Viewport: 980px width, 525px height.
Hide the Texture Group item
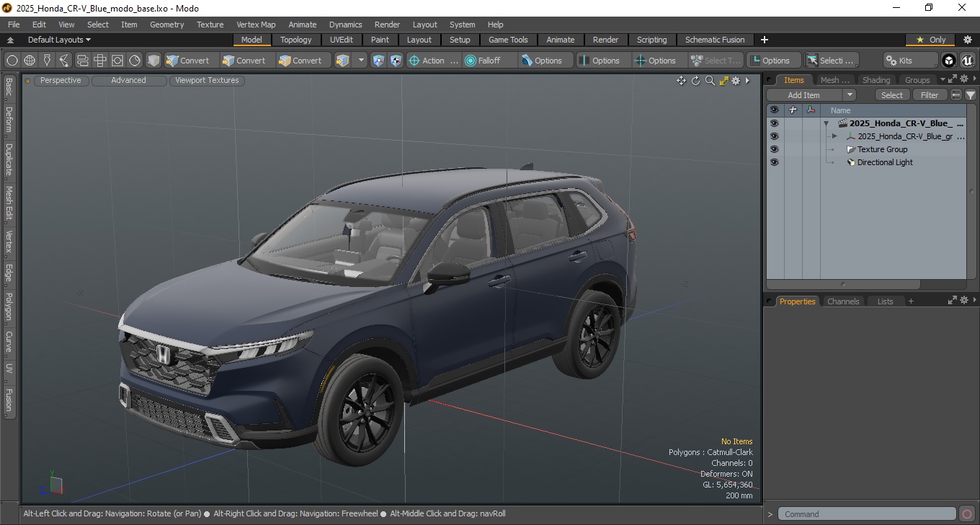[774, 149]
